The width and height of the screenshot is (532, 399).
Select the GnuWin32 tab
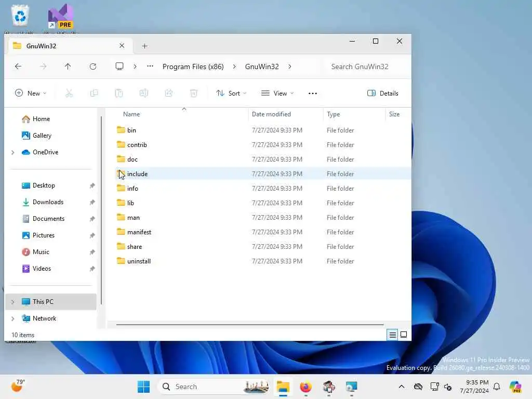coord(69,46)
